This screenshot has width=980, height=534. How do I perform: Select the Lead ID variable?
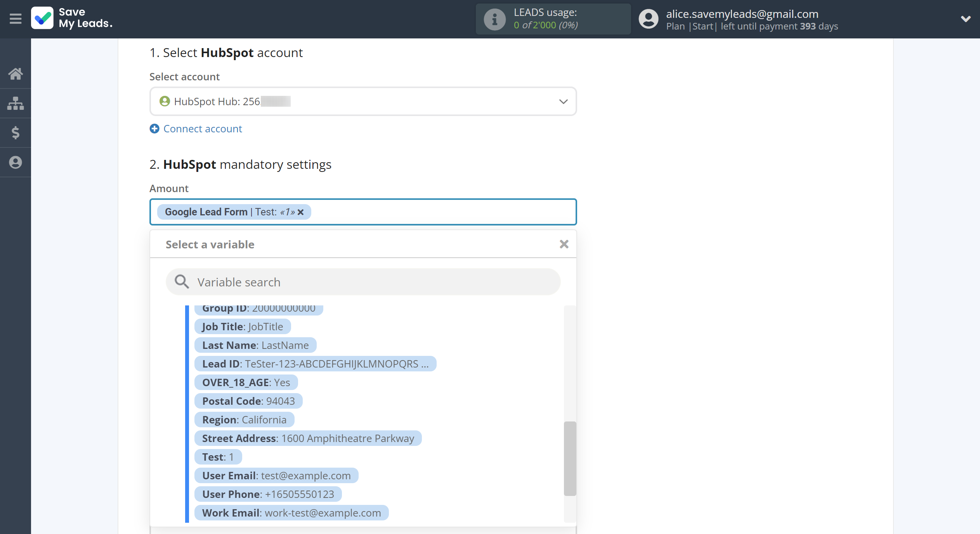click(x=315, y=364)
